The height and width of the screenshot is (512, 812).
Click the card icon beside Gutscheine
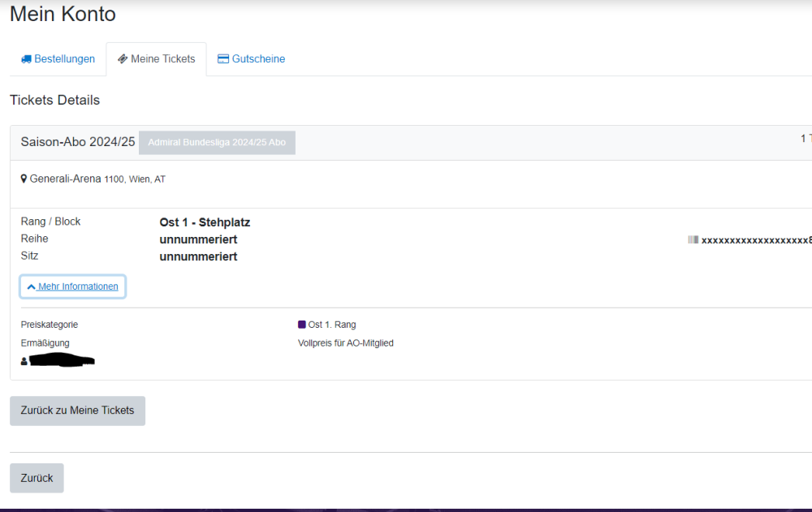click(223, 59)
